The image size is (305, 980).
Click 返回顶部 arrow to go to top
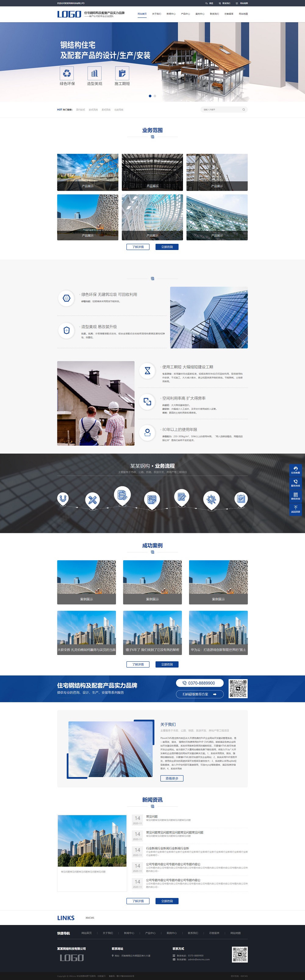pyautogui.click(x=296, y=508)
